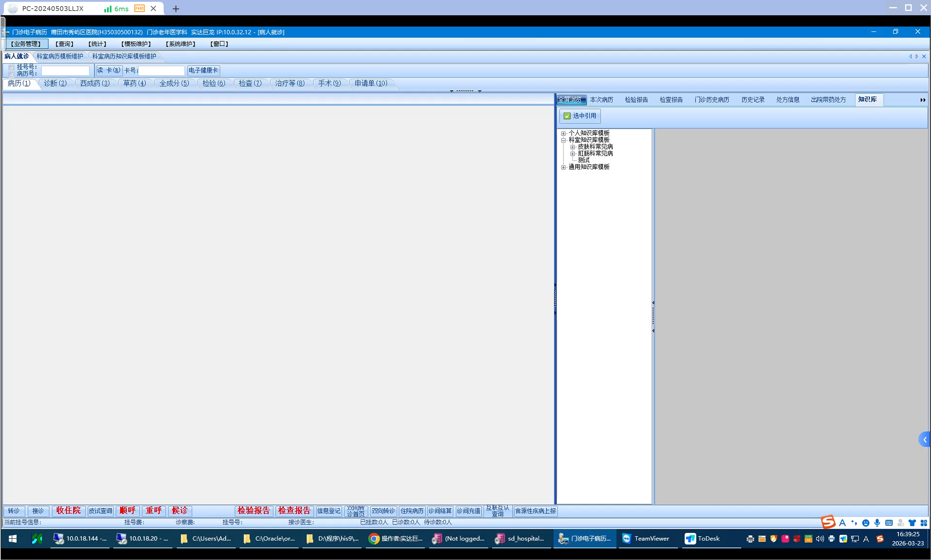
Task: Click the 卡号 input field
Action: click(x=161, y=71)
